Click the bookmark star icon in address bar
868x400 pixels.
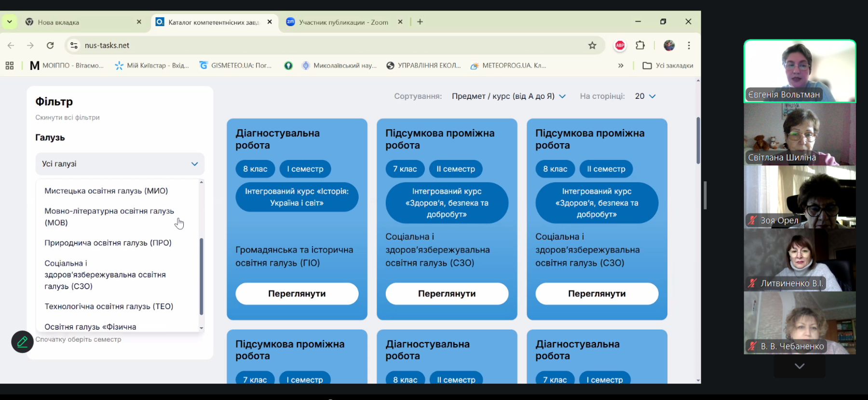(x=592, y=45)
